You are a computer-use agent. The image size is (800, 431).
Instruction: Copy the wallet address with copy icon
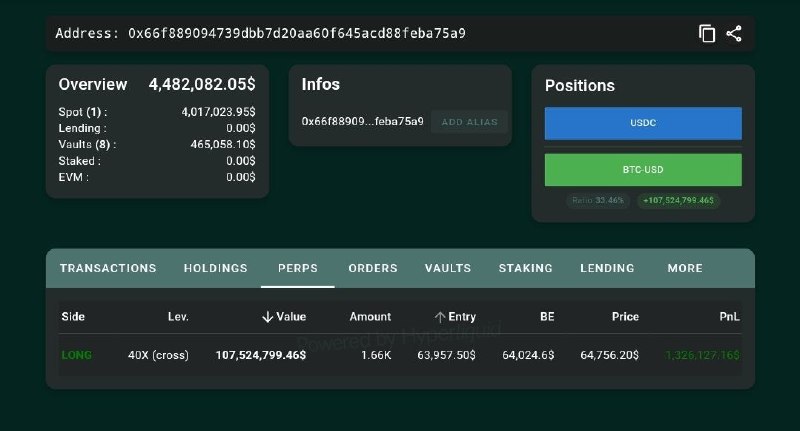point(707,34)
